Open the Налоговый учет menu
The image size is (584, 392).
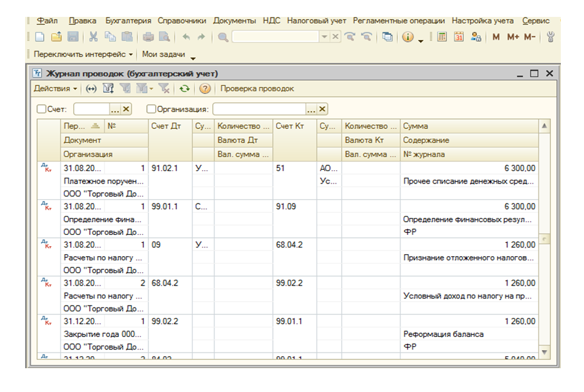[x=316, y=21]
